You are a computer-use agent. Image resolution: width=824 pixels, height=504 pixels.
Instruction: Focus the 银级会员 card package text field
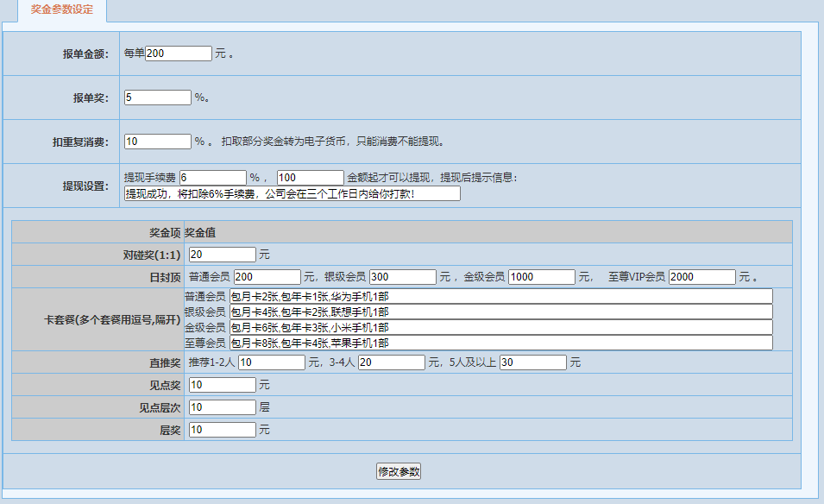500,312
